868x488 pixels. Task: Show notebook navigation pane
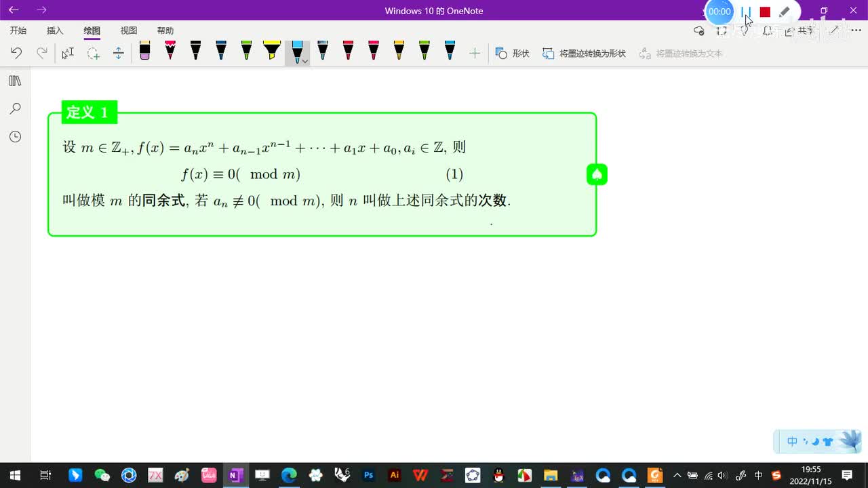click(15, 81)
